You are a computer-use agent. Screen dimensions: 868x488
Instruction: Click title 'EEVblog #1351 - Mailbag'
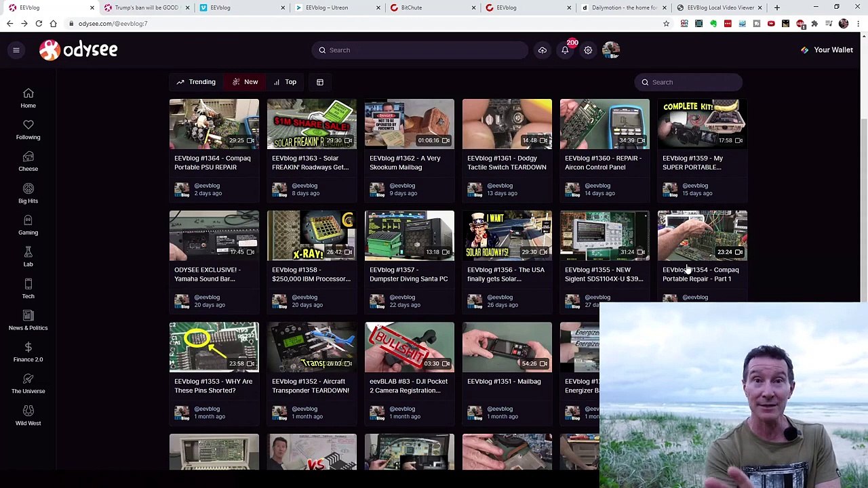(x=504, y=382)
